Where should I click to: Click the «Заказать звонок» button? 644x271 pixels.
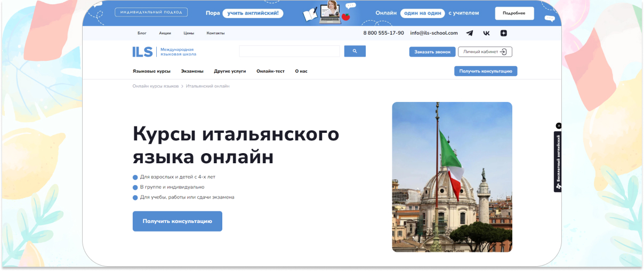coord(432,52)
